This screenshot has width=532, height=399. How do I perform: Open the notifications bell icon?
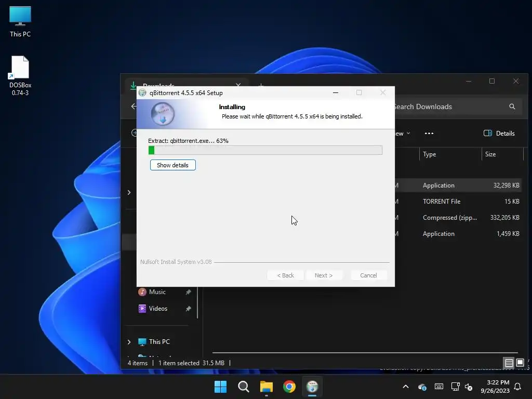(517, 387)
